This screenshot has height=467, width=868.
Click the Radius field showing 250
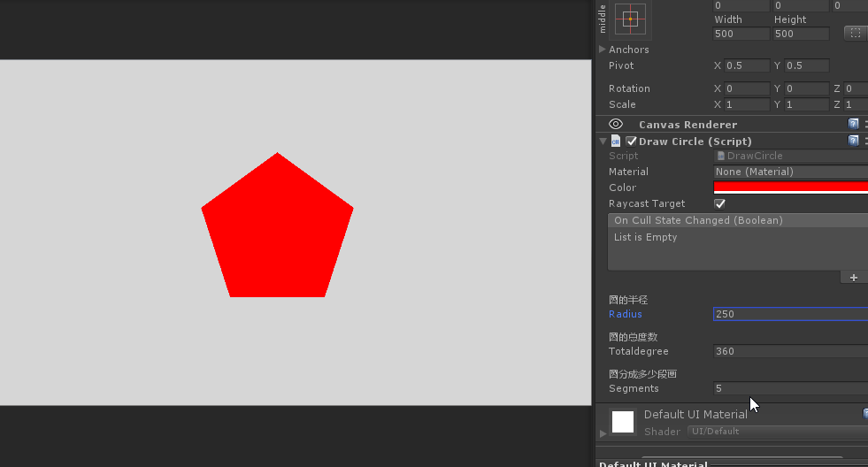[790, 314]
